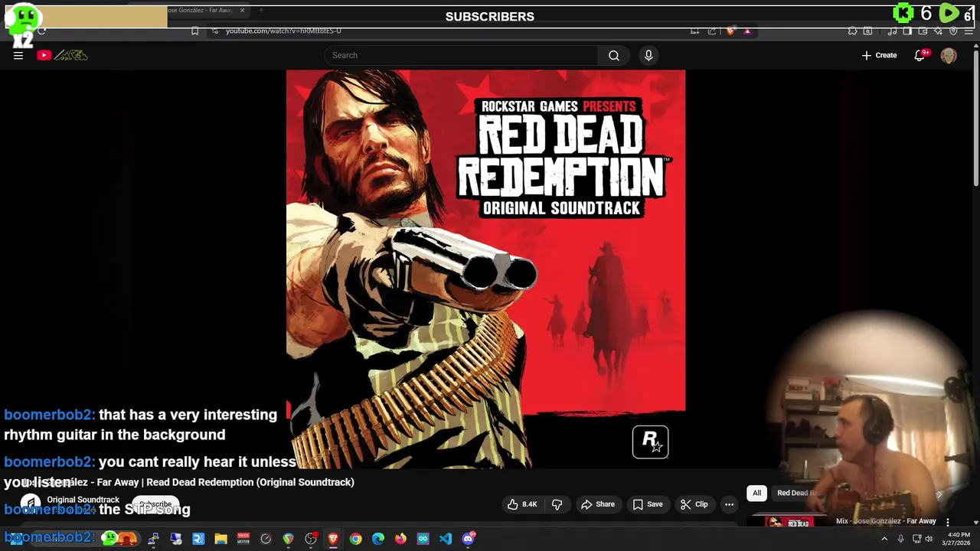
Task: Open Brave Leo AI sparkle icon
Action: (x=938, y=31)
